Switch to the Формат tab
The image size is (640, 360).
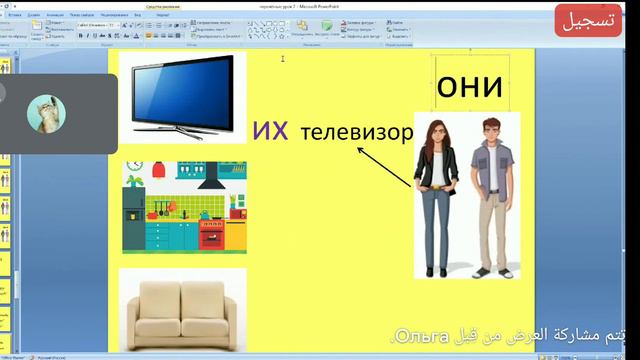click(162, 15)
